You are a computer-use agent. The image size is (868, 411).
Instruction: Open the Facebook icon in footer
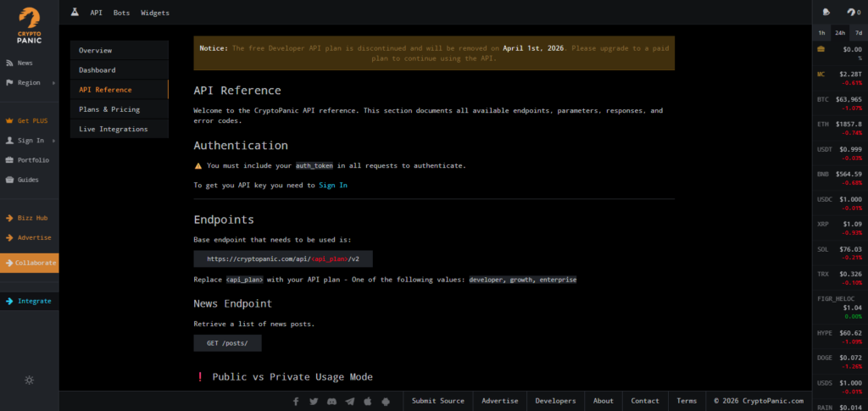pos(296,401)
